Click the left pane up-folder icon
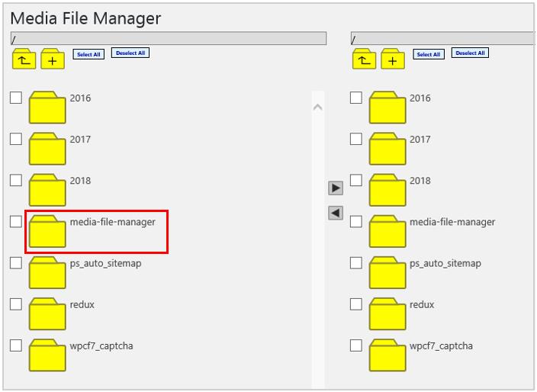This screenshot has width=537, height=392. coord(24,59)
